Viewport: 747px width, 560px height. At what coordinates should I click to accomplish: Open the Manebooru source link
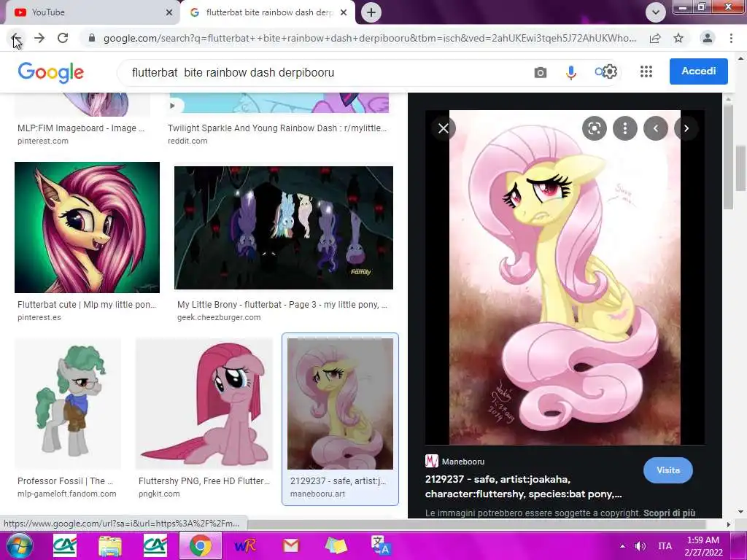455,462
